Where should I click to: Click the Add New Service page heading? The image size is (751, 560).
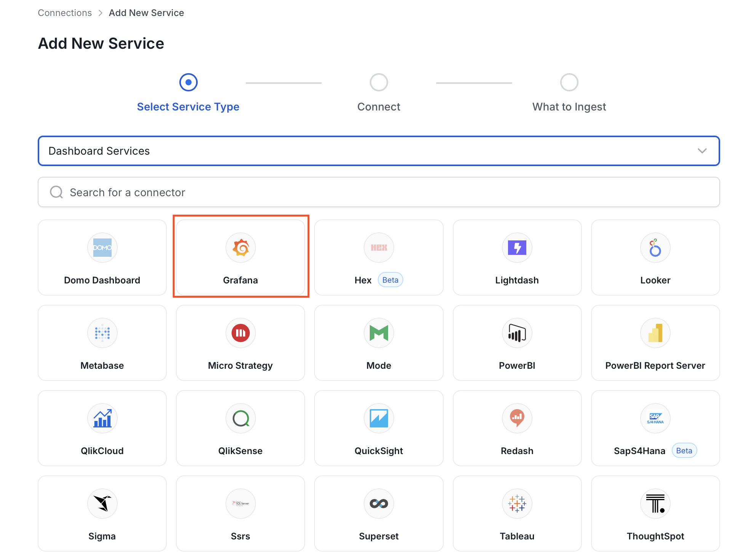(101, 43)
